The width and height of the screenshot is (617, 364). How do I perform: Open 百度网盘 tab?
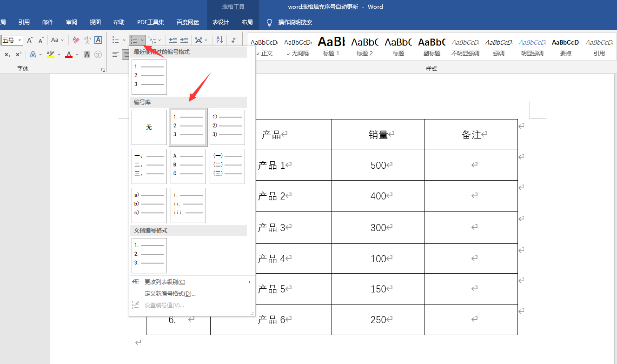click(x=188, y=22)
